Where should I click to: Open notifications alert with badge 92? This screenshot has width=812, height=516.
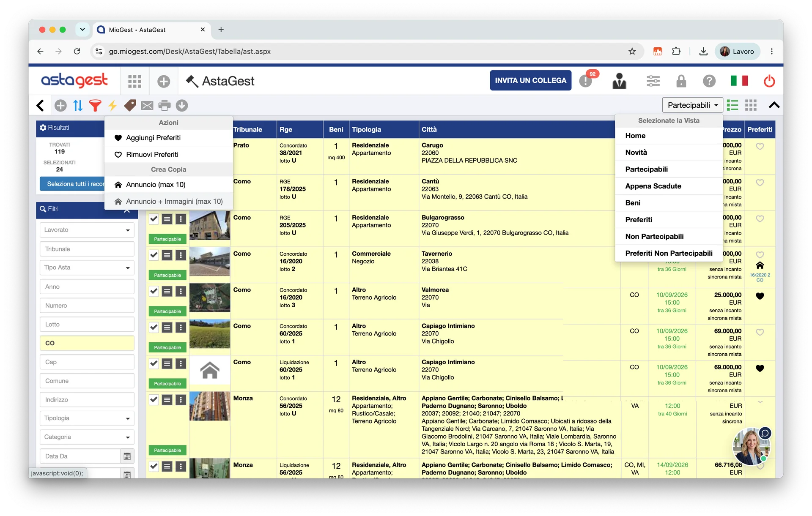pos(587,80)
